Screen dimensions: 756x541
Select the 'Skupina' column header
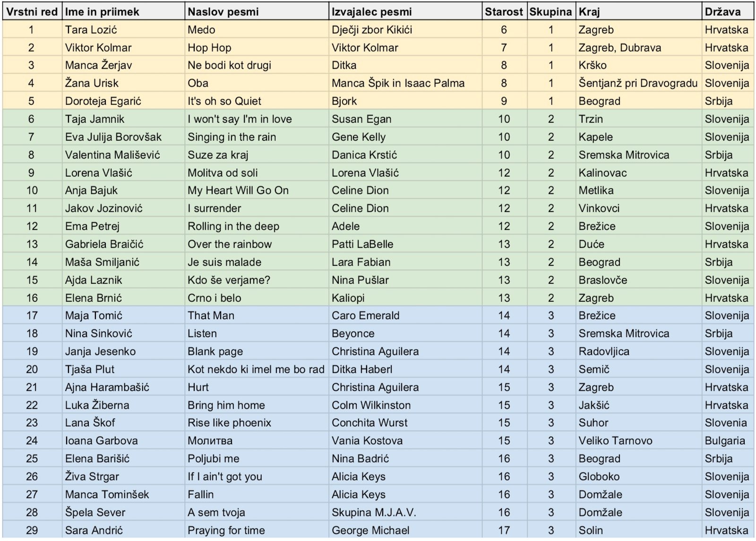pos(550,12)
